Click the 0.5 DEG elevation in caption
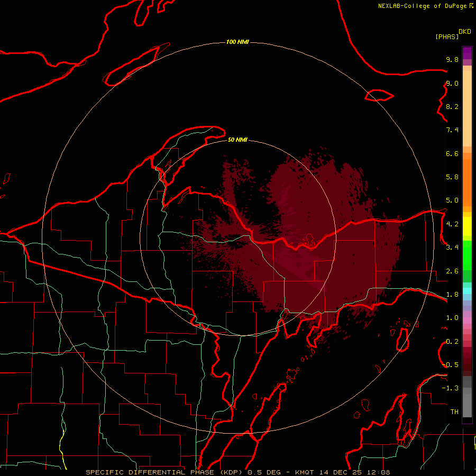The image size is (476, 476). [264, 472]
